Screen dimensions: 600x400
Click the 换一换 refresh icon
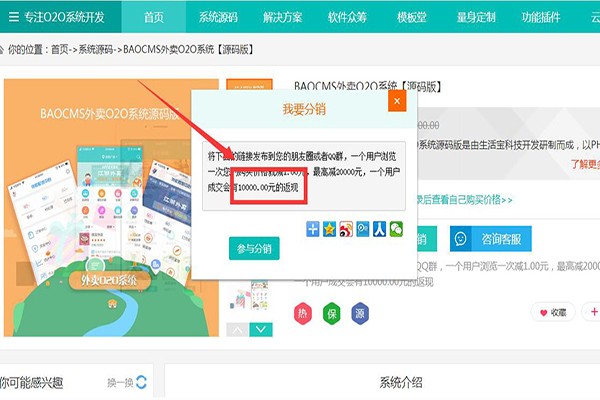pyautogui.click(x=141, y=382)
